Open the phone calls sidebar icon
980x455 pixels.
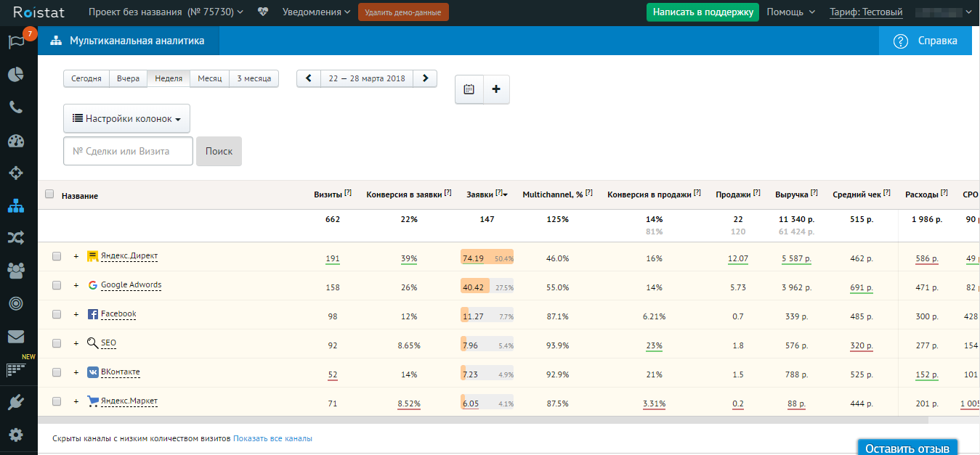coord(16,107)
